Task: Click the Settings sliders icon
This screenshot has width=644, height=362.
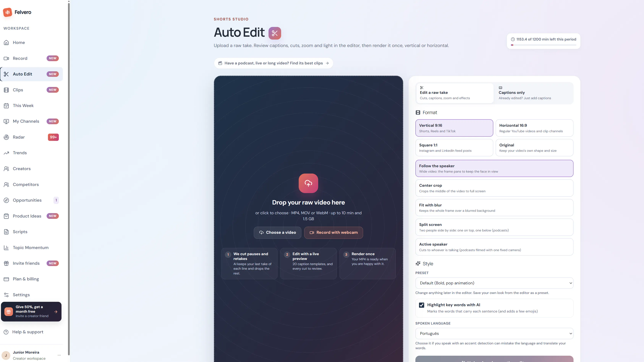Action: (x=6, y=295)
